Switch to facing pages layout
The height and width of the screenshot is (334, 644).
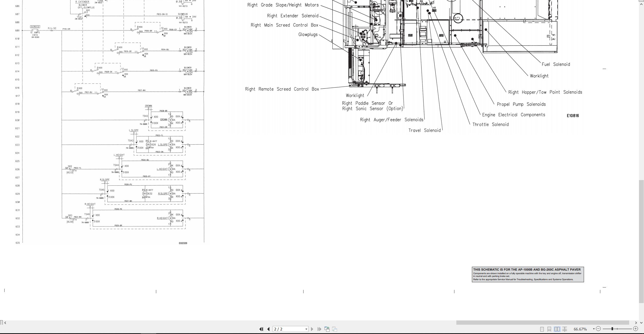557,329
